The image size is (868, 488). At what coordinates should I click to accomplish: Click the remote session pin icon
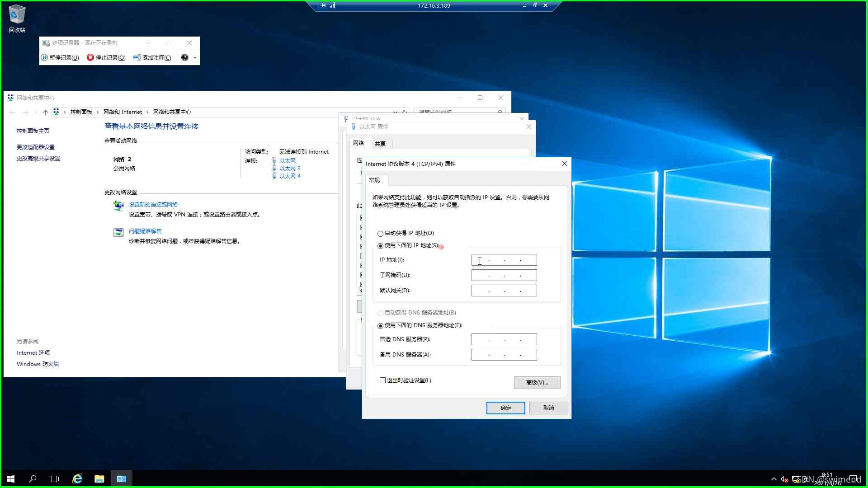[323, 5]
